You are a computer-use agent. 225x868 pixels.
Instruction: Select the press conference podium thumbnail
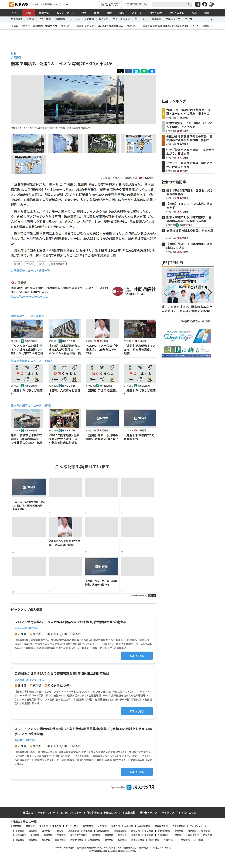[x=65, y=144]
